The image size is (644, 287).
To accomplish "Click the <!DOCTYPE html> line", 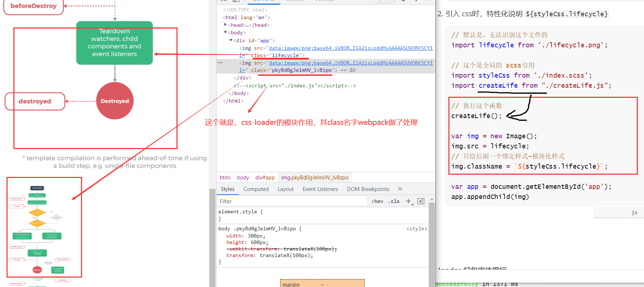I will pos(245,10).
